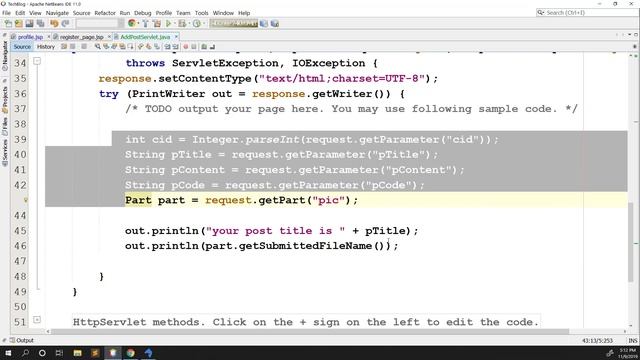Open the File menu

point(7,13)
